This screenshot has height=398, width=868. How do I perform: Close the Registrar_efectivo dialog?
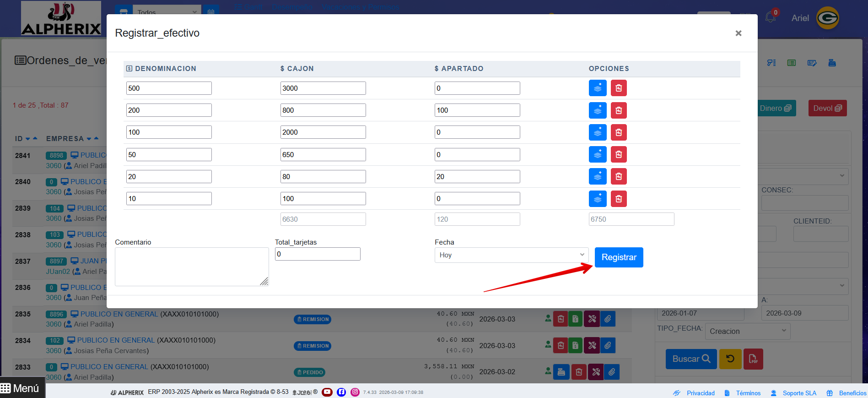[x=738, y=33]
